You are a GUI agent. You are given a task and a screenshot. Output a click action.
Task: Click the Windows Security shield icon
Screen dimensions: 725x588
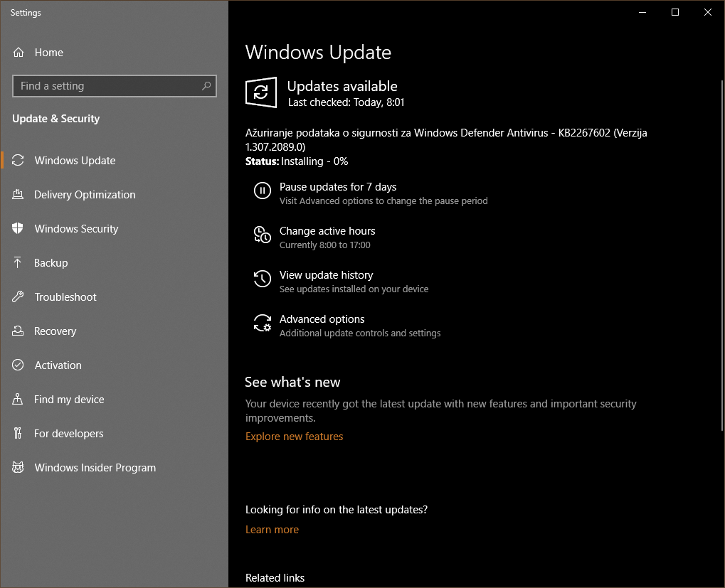point(18,228)
